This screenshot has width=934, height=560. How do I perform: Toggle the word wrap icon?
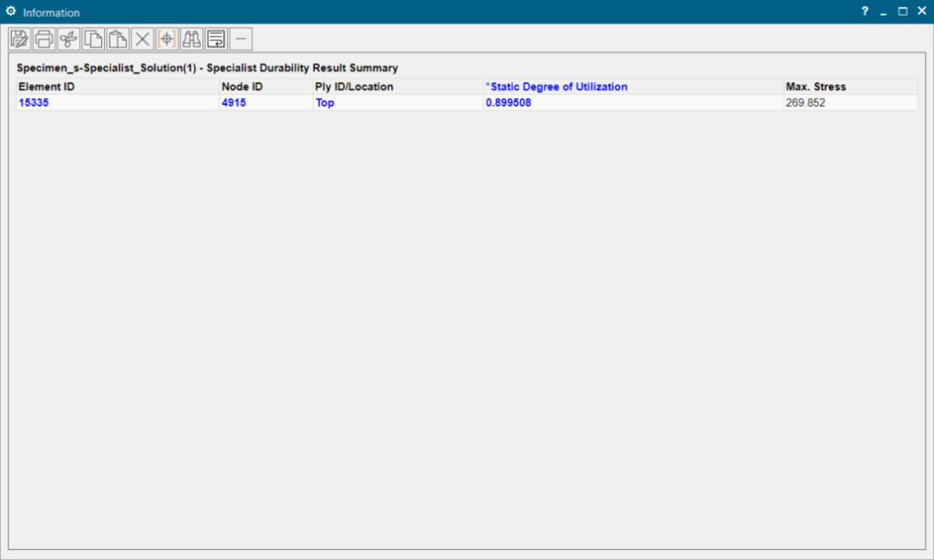click(216, 39)
